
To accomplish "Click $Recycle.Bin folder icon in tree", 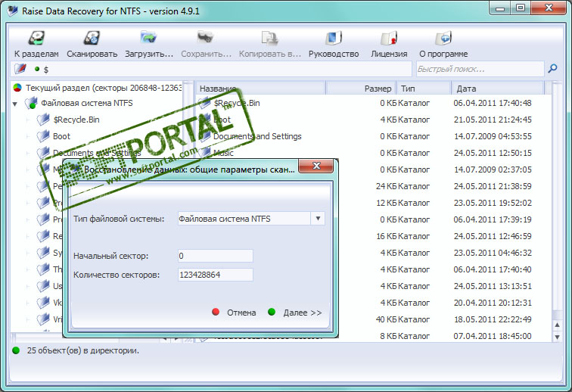I will 43,120.
